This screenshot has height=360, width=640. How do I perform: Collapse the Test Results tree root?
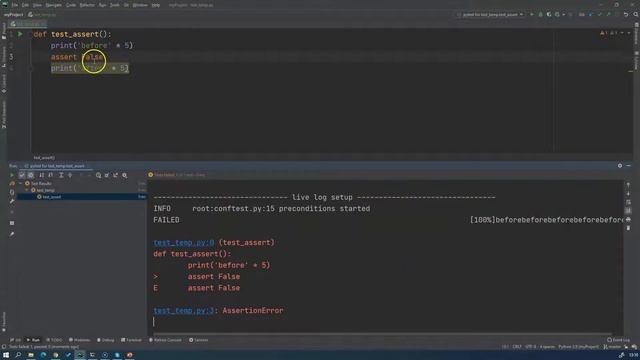21,184
